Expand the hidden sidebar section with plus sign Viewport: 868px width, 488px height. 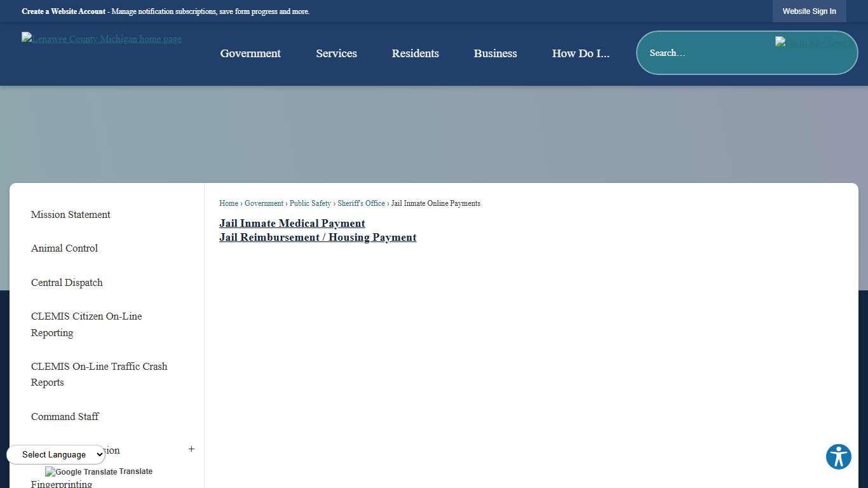point(191,449)
